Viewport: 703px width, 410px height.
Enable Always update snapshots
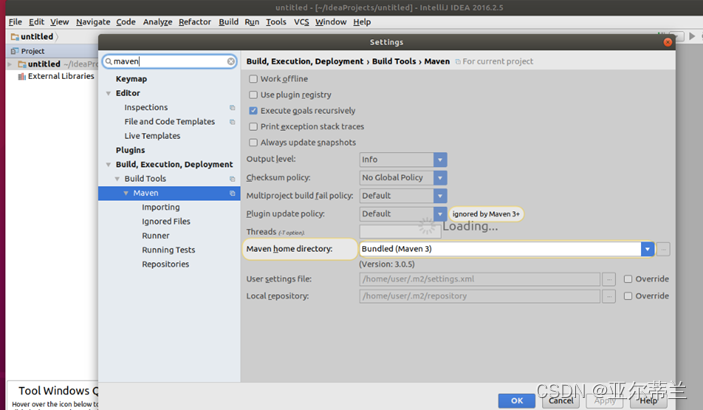click(253, 143)
